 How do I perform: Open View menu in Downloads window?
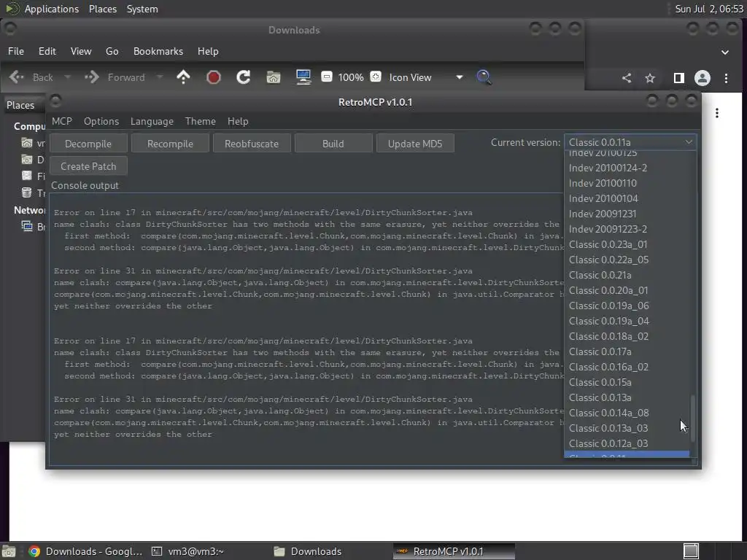coord(81,51)
